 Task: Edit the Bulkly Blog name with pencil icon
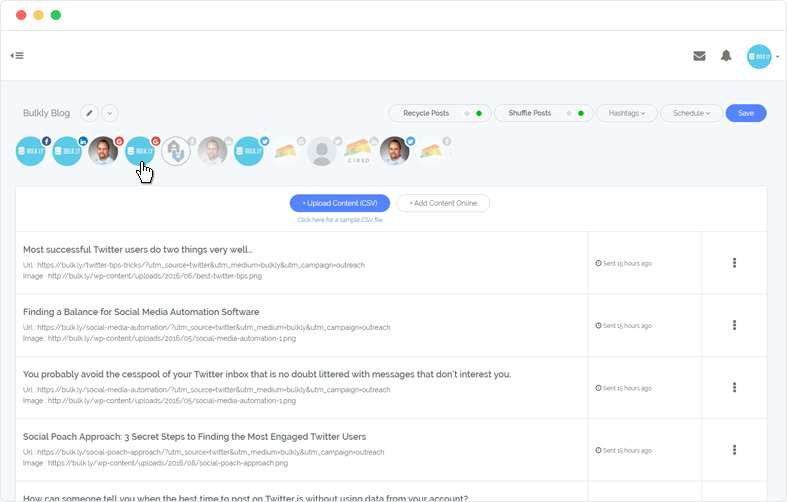(89, 113)
